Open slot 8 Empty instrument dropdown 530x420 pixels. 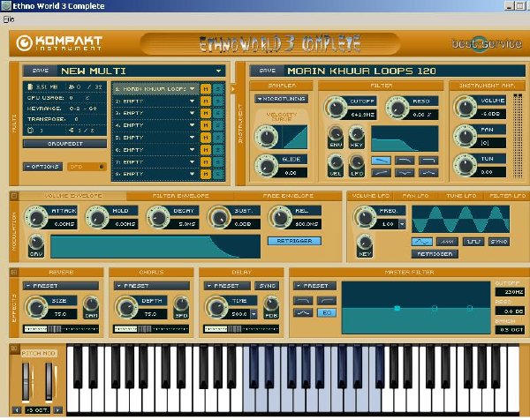(x=193, y=174)
